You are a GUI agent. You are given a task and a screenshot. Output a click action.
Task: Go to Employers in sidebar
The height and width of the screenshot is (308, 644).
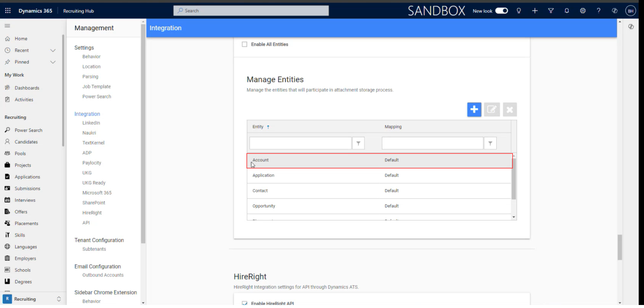[x=25, y=258]
